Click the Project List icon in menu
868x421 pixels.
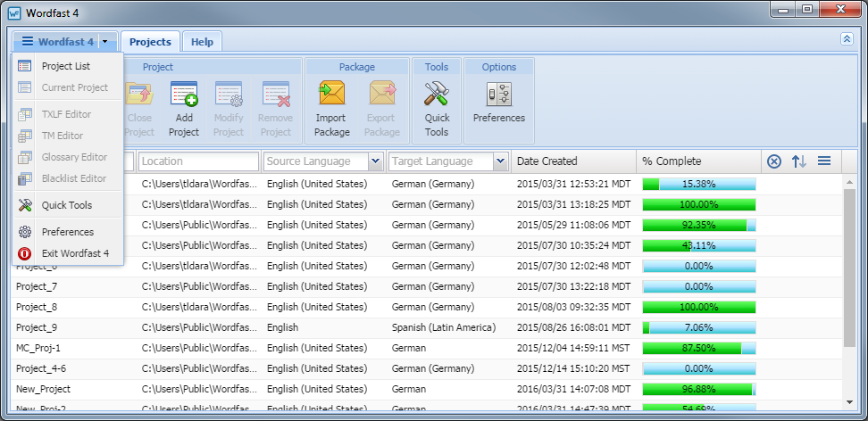pos(24,66)
